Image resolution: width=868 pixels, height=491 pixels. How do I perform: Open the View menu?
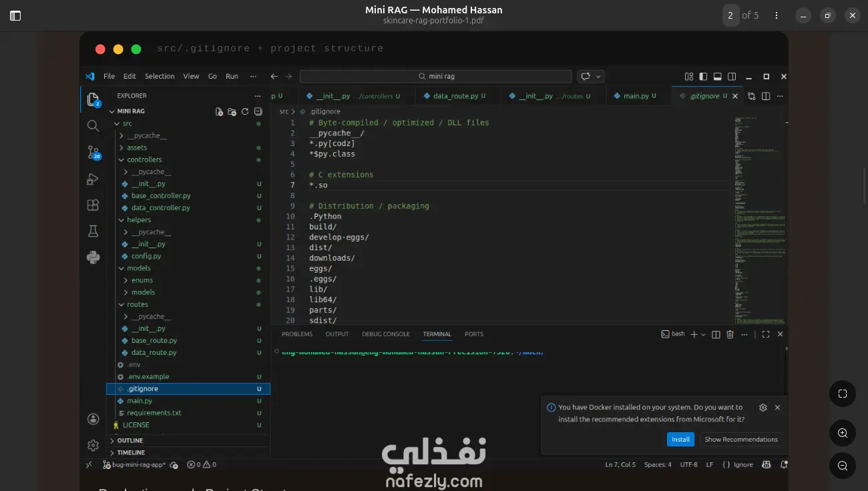point(191,76)
